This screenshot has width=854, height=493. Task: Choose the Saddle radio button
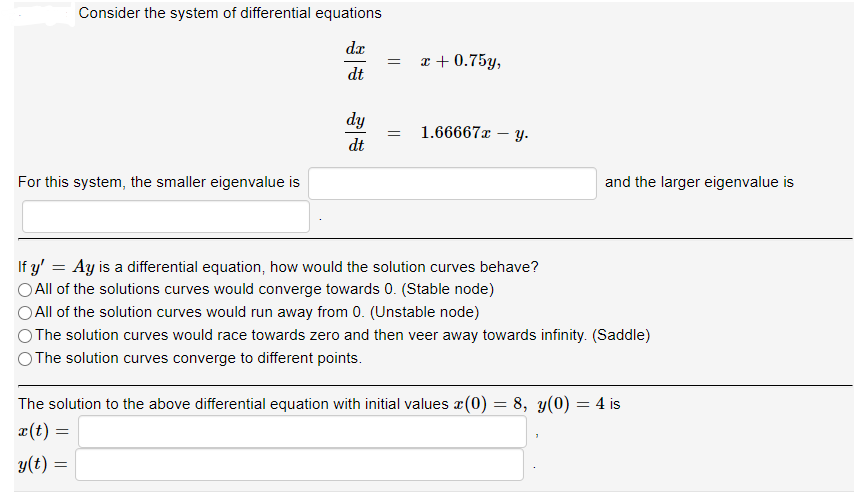pos(25,336)
